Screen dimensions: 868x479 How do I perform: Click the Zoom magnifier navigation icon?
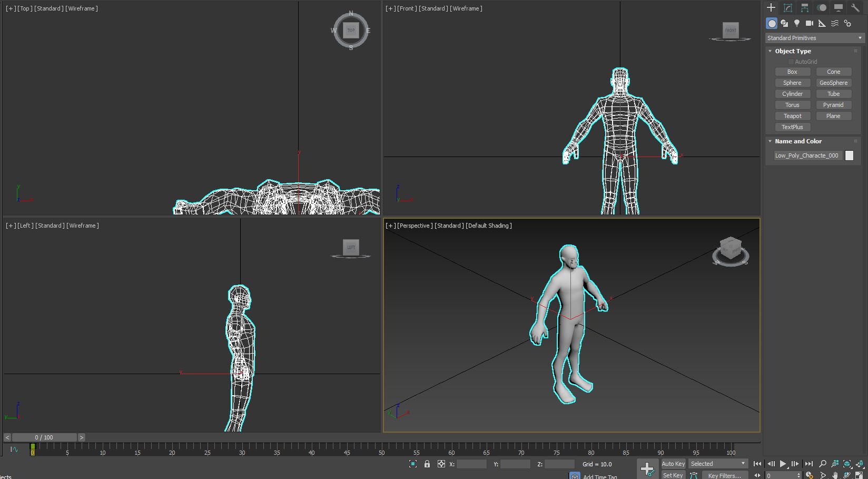pos(823,464)
